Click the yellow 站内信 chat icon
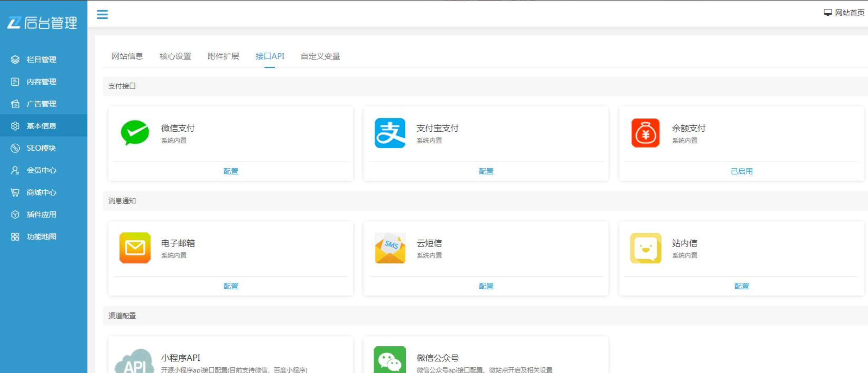The height and width of the screenshot is (373, 868). 645,248
